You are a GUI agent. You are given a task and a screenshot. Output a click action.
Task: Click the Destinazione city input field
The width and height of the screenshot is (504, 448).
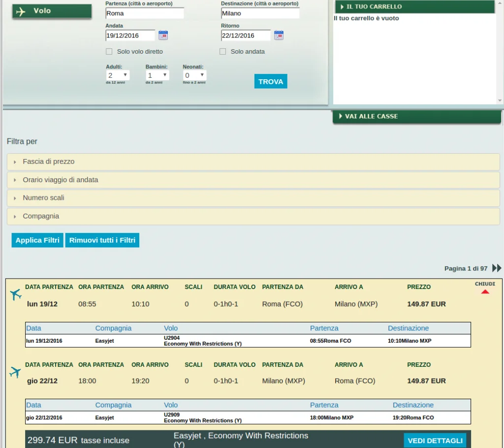point(260,13)
